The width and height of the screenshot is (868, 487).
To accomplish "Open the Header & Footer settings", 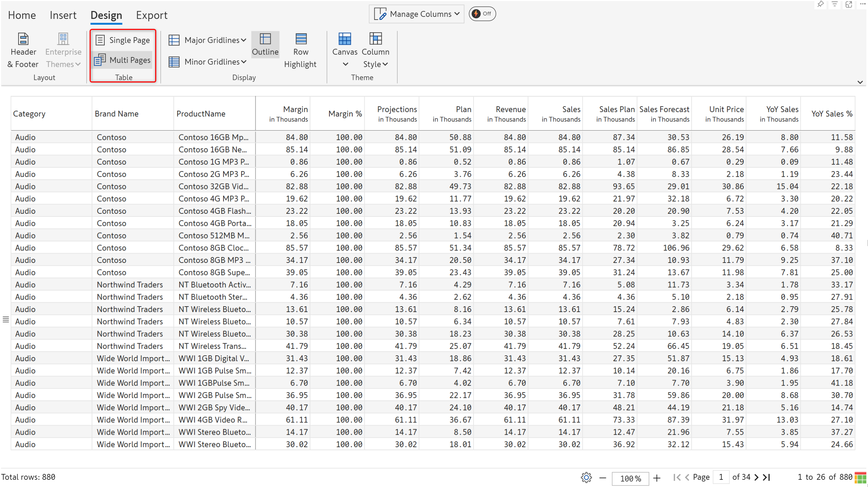I will [23, 51].
